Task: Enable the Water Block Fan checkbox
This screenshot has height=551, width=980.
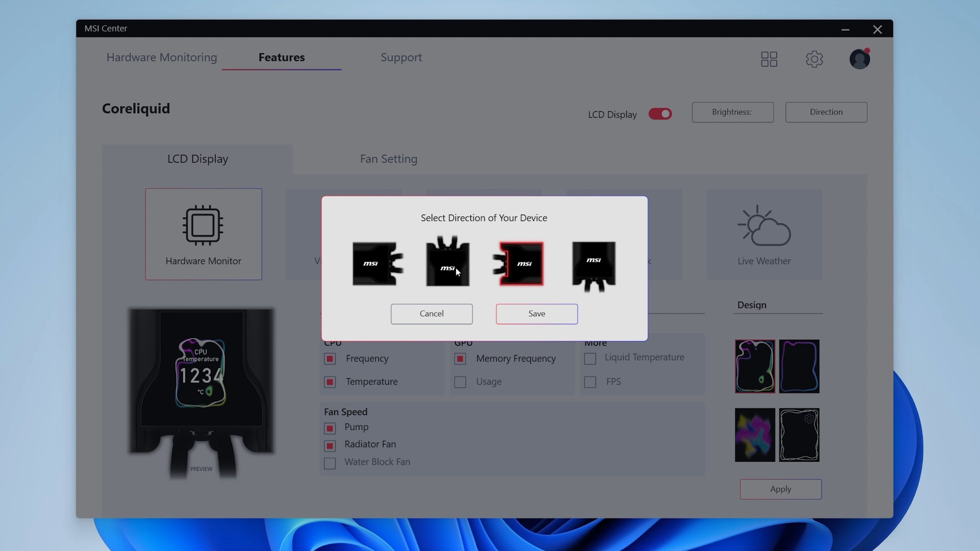Action: coord(330,463)
